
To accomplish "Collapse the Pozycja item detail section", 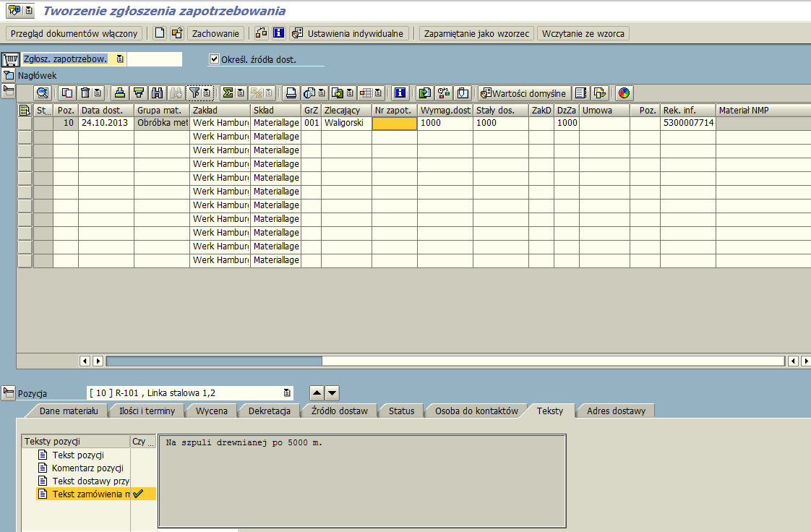I will coord(9,393).
